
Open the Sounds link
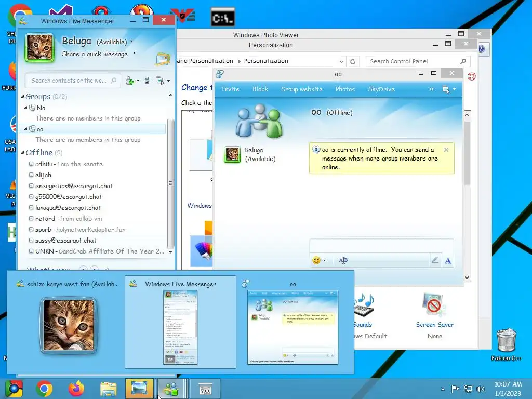tap(363, 325)
